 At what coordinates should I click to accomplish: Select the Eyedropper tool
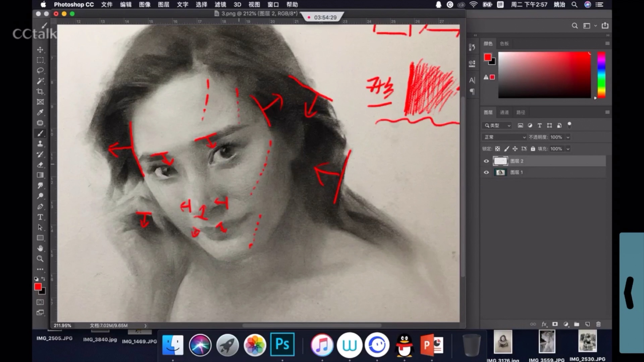[x=40, y=112]
